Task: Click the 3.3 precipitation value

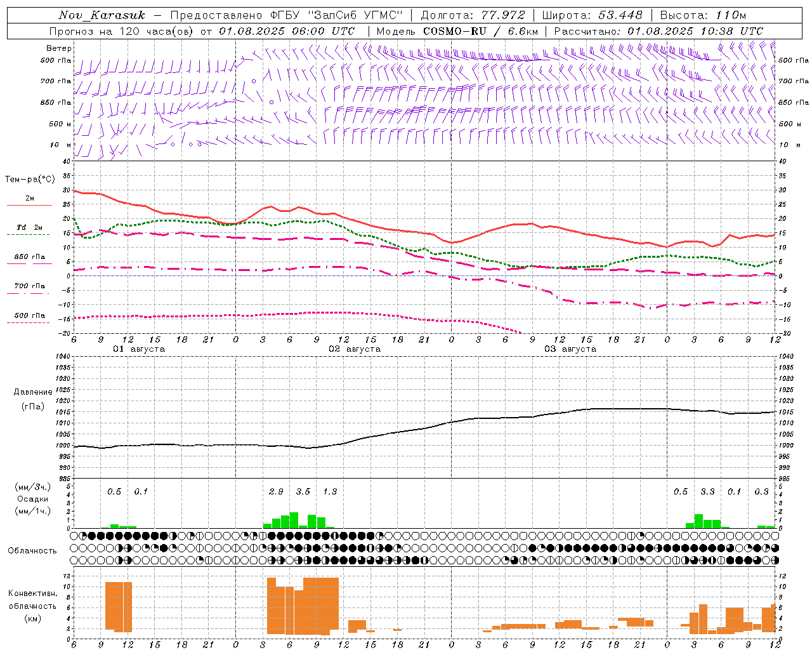Action: coord(707,492)
